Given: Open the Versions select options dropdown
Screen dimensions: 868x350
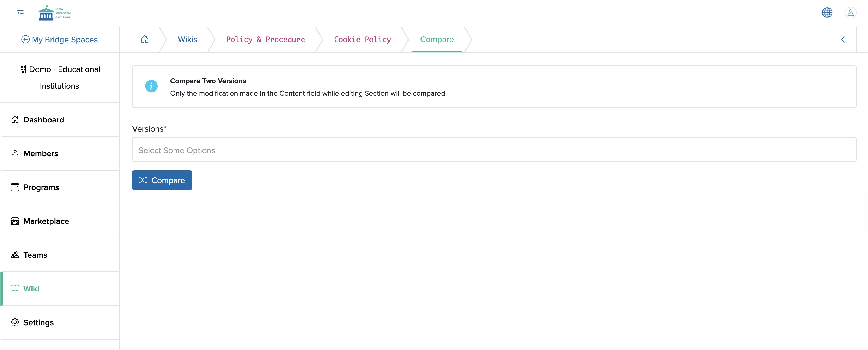Looking at the screenshot, I should pos(494,150).
